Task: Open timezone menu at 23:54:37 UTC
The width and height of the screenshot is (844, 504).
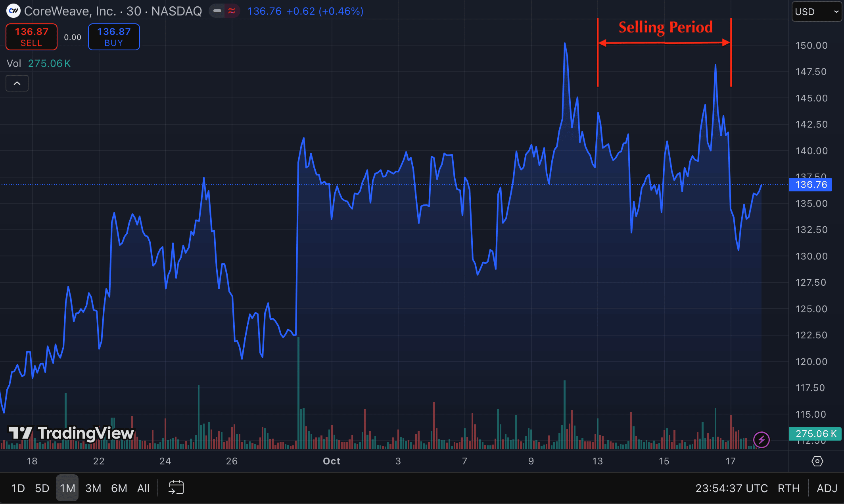Action: [x=731, y=488]
